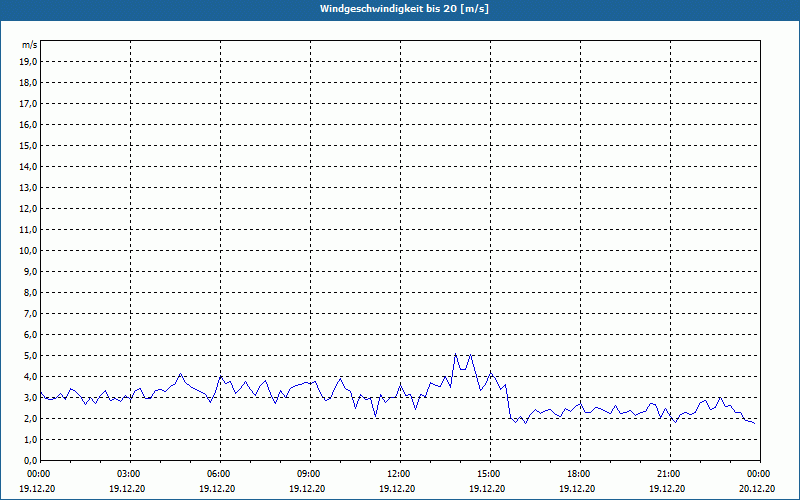Click the 16,0 y-axis label
This screenshot has width=800, height=500.
[28, 124]
